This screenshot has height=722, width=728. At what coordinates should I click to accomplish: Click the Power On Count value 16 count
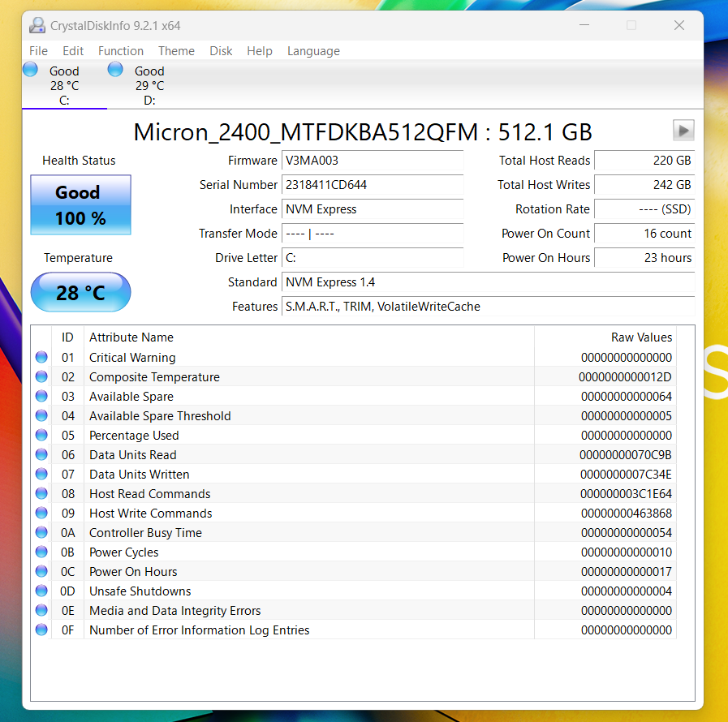click(x=644, y=234)
